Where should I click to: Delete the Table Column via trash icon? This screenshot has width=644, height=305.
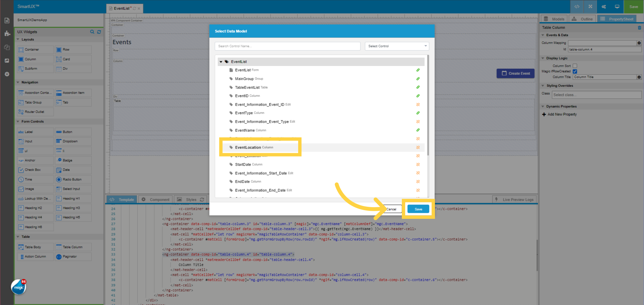640,27
